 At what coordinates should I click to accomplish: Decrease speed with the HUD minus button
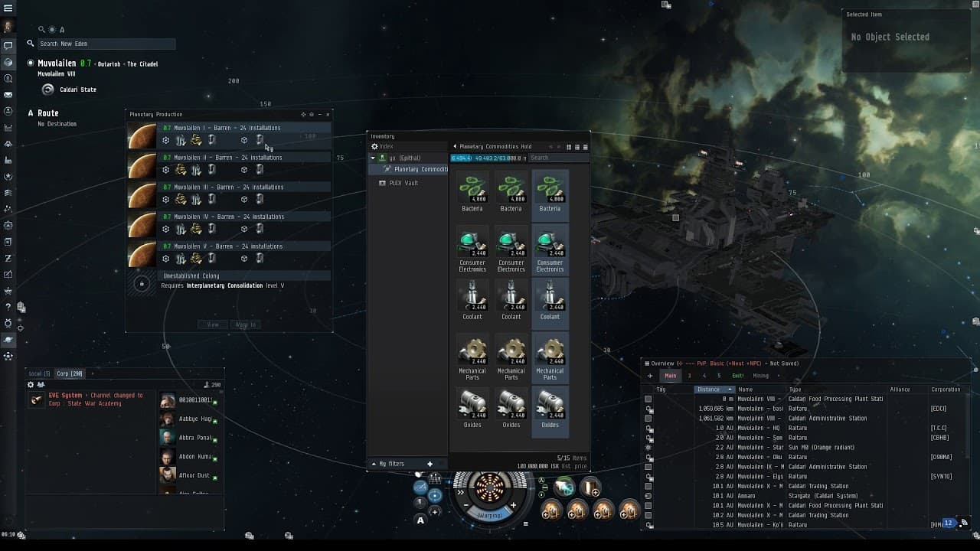(465, 505)
